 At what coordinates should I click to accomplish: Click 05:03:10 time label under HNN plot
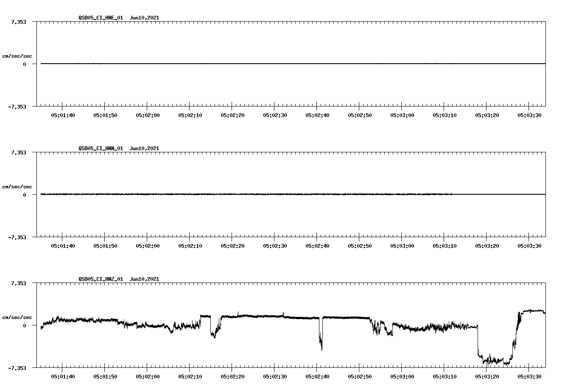tap(445, 246)
